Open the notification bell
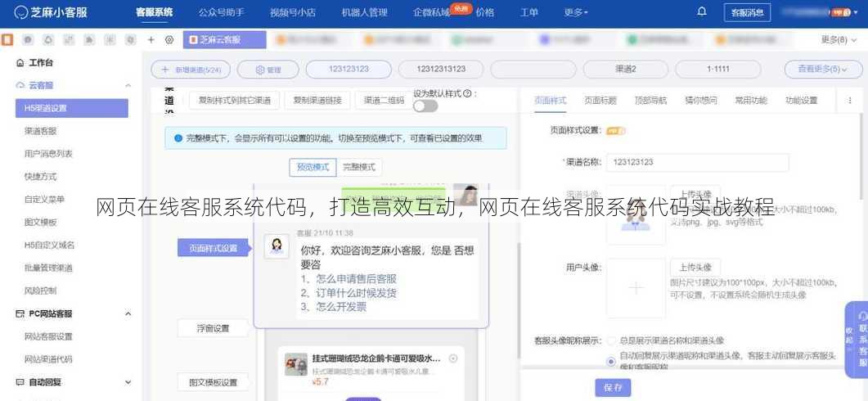868x401 pixels. pos(702,11)
